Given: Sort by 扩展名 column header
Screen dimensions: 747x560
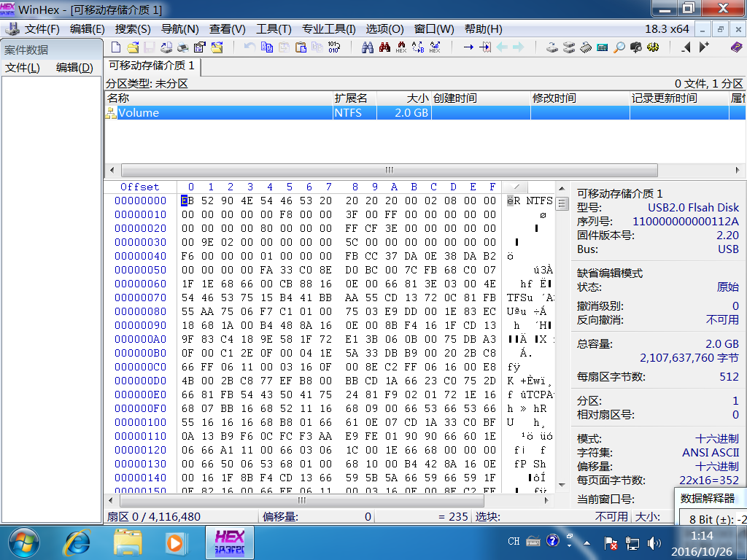Looking at the screenshot, I should click(354, 98).
